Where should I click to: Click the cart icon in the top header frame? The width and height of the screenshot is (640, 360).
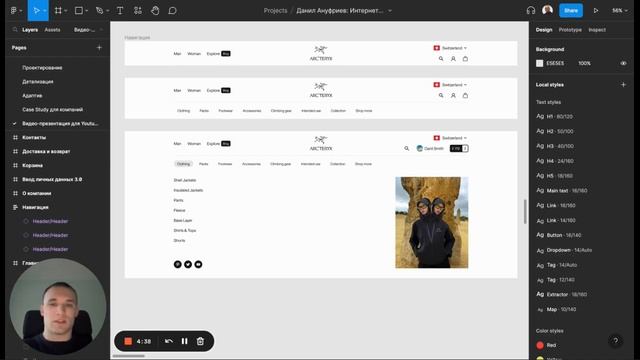[465, 59]
